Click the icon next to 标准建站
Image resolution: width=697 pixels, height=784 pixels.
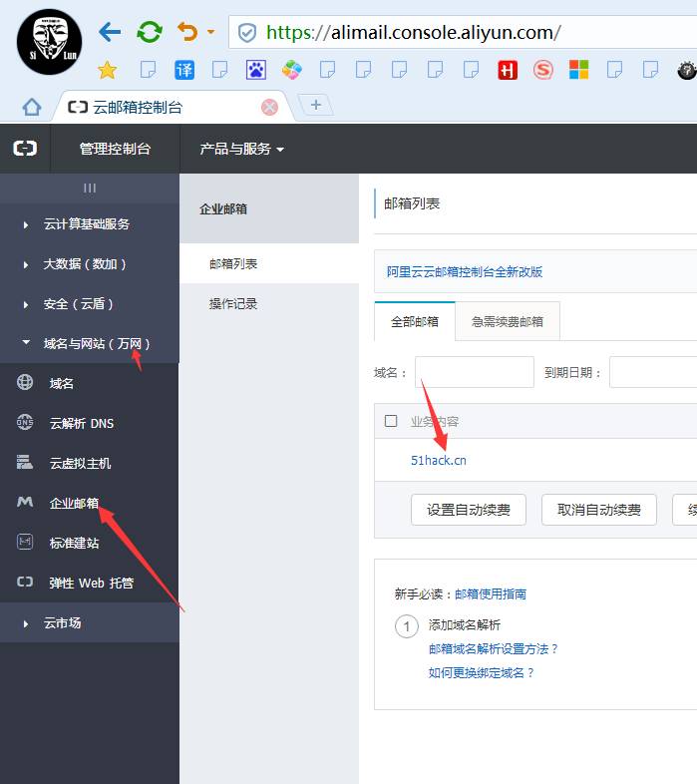(x=25, y=542)
